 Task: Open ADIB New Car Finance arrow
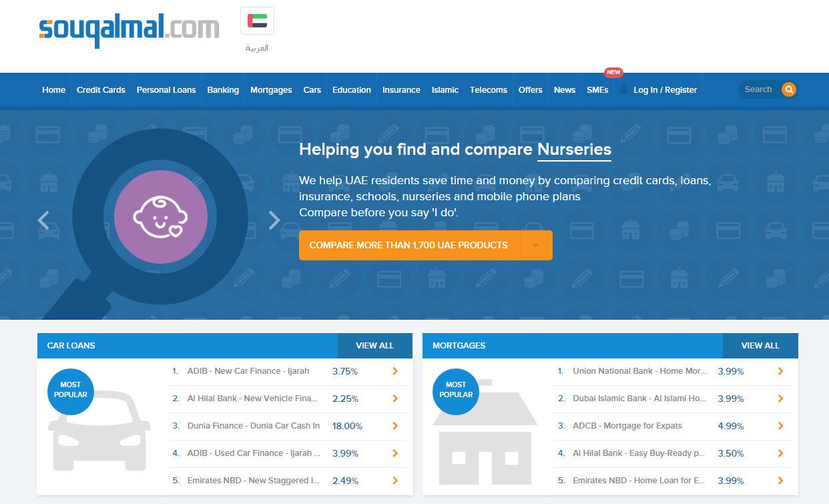click(395, 371)
